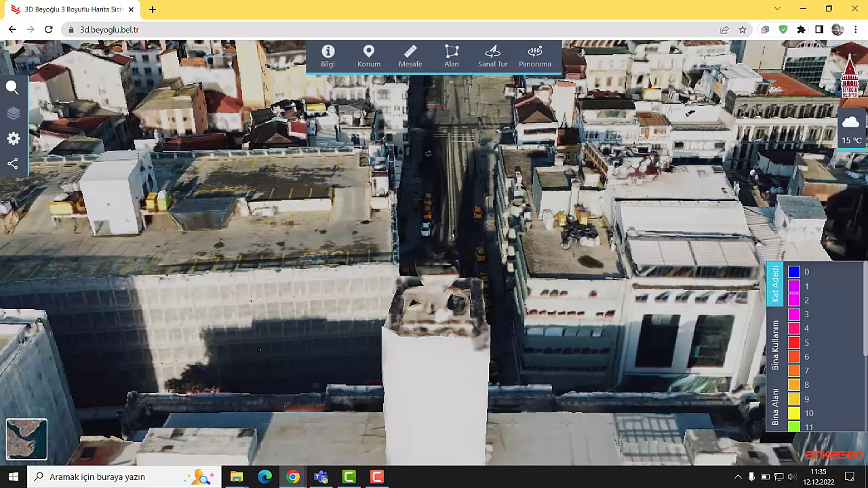The image size is (868, 488).
Task: Open the Chrome profile avatar
Action: click(837, 30)
